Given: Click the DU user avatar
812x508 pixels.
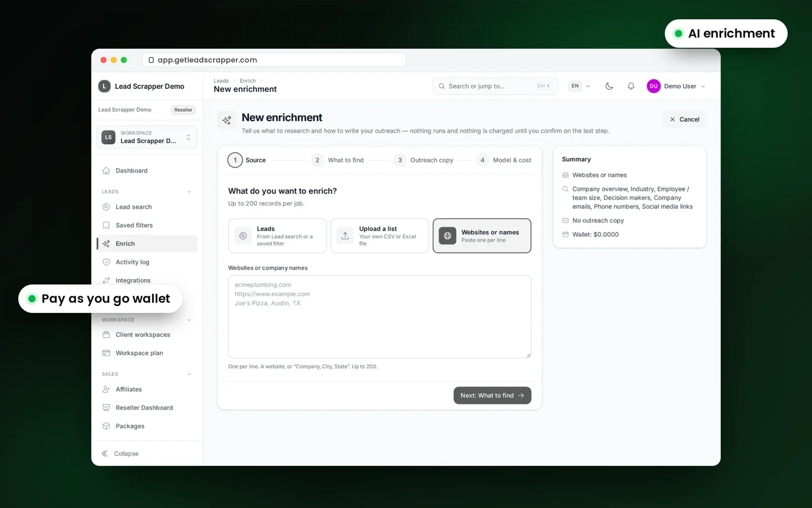Looking at the screenshot, I should (653, 86).
